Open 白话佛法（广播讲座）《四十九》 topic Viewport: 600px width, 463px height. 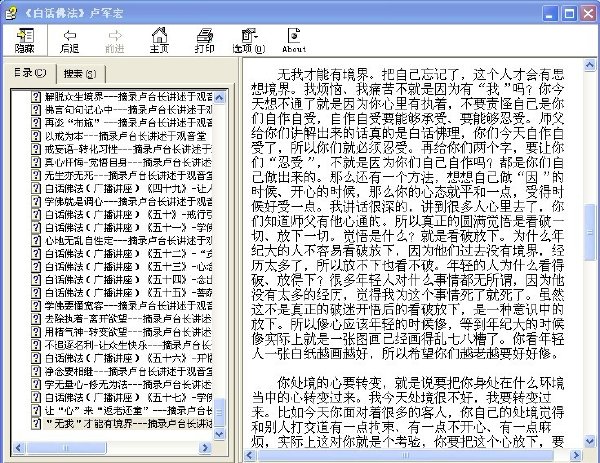point(128,188)
